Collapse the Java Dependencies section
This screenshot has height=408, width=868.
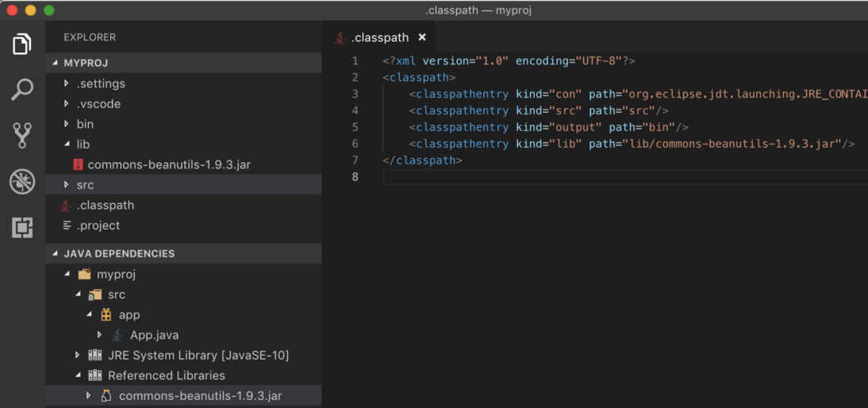point(56,254)
